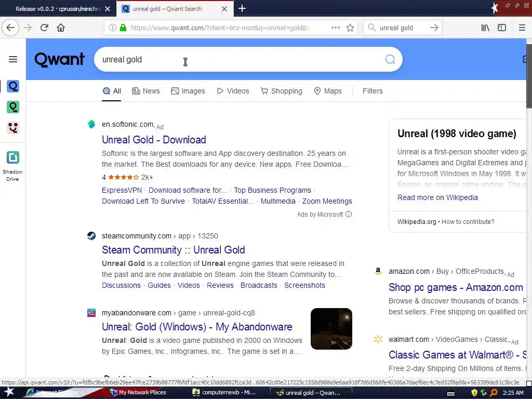Click the Softonic favicon beside en.softonic.com
The height and width of the screenshot is (399, 532).
91,124
